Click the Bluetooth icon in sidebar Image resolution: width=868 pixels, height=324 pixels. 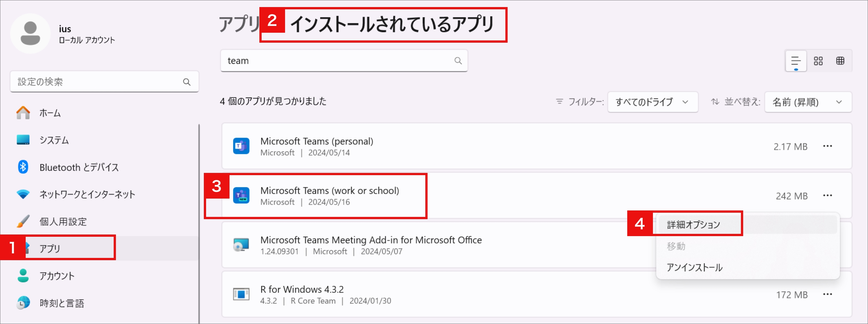(x=23, y=167)
